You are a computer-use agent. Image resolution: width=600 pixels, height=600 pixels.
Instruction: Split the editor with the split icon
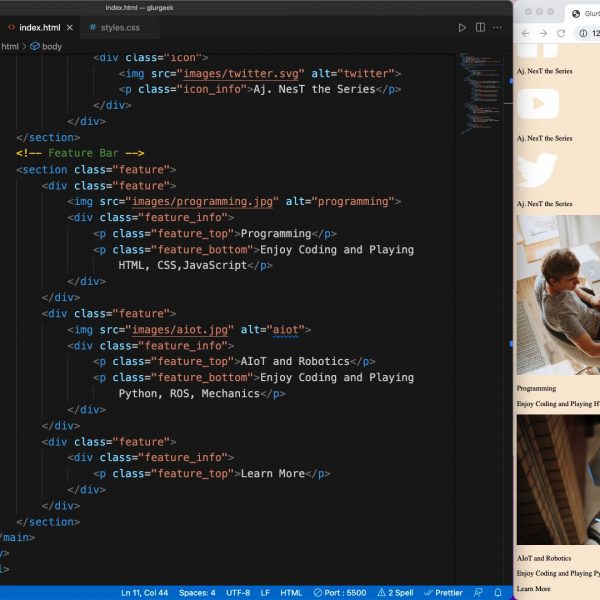[480, 28]
